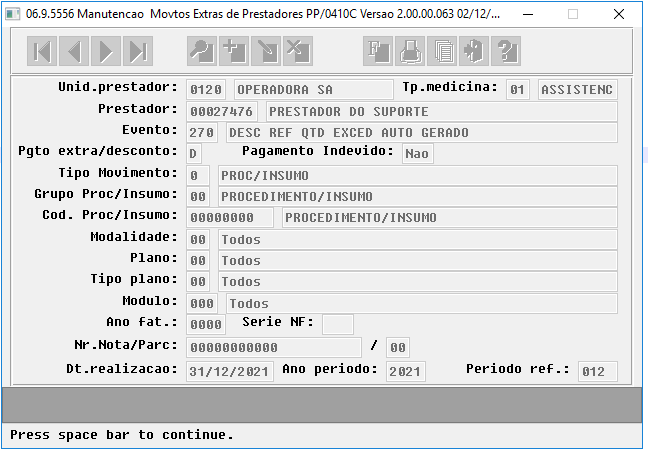648x451 pixels.
Task: Minimize the Manutencao window
Action: pyautogui.click(x=528, y=14)
